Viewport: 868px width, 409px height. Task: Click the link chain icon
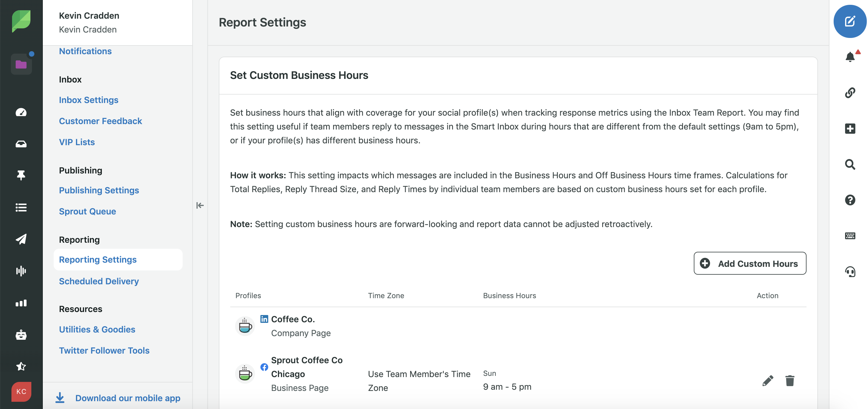(850, 92)
